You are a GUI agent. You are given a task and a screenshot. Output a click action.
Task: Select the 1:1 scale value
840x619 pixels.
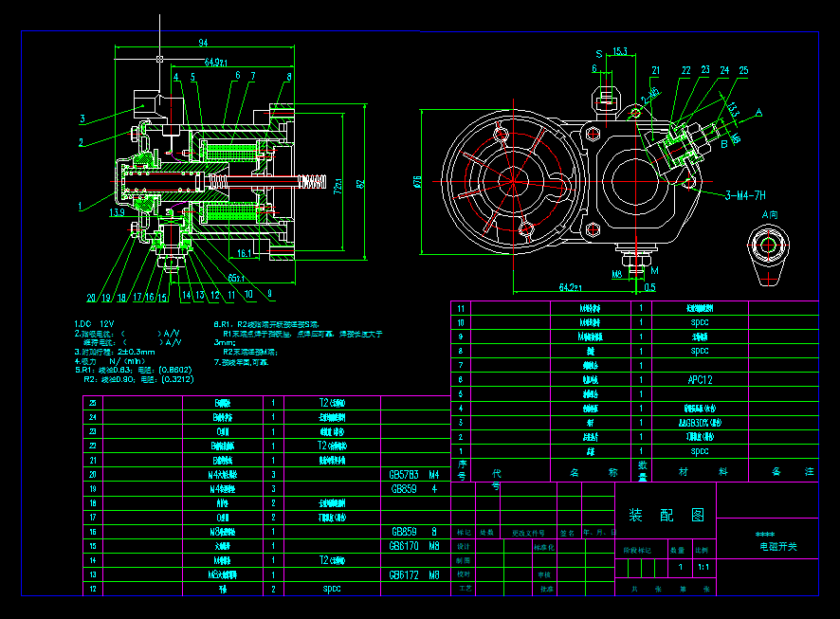[x=703, y=567]
